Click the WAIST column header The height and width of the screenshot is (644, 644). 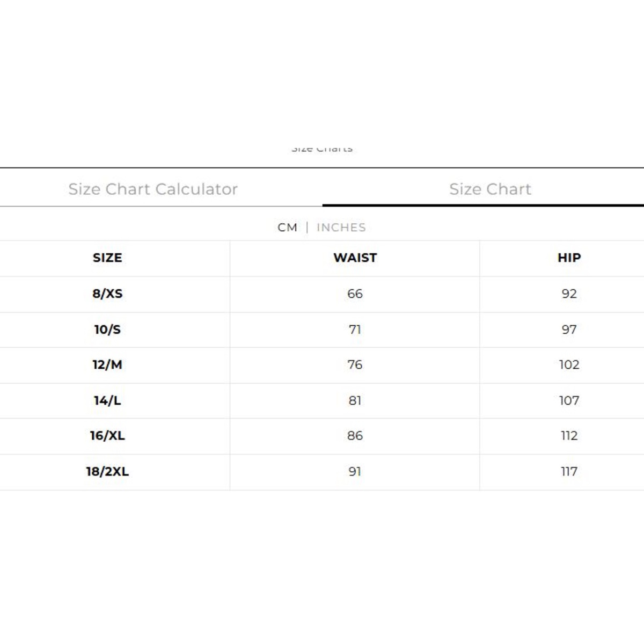pos(355,258)
